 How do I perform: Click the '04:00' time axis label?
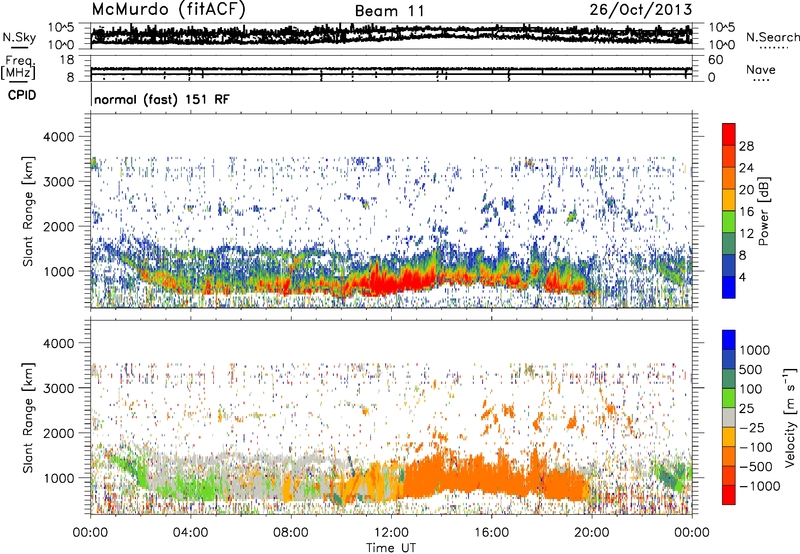coord(190,533)
